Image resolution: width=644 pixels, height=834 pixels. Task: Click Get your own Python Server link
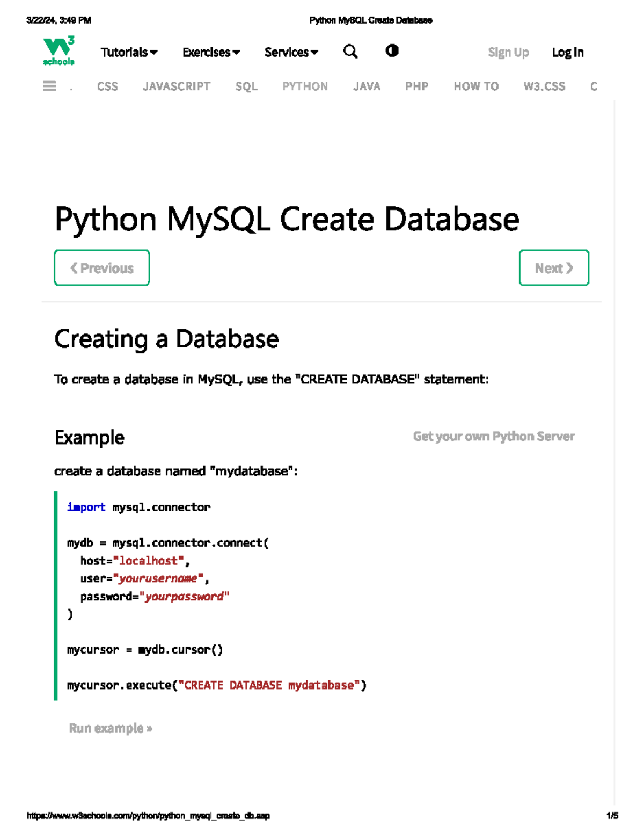point(494,437)
